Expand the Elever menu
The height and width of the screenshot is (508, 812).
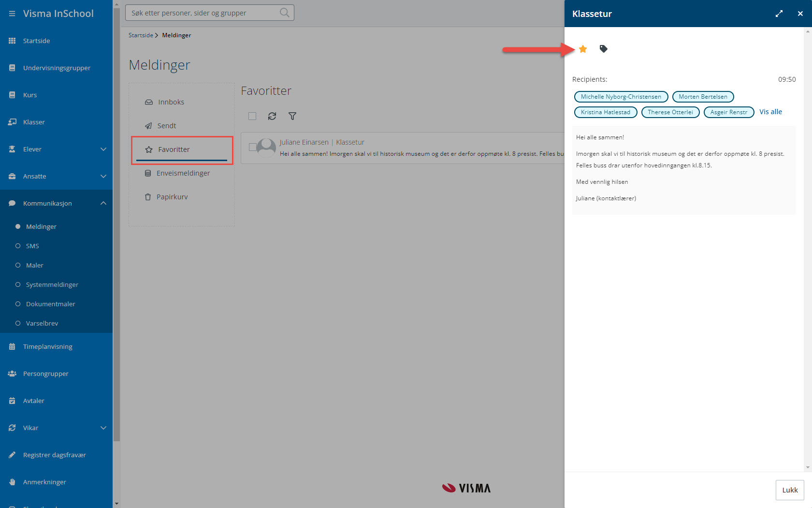pyautogui.click(x=103, y=149)
